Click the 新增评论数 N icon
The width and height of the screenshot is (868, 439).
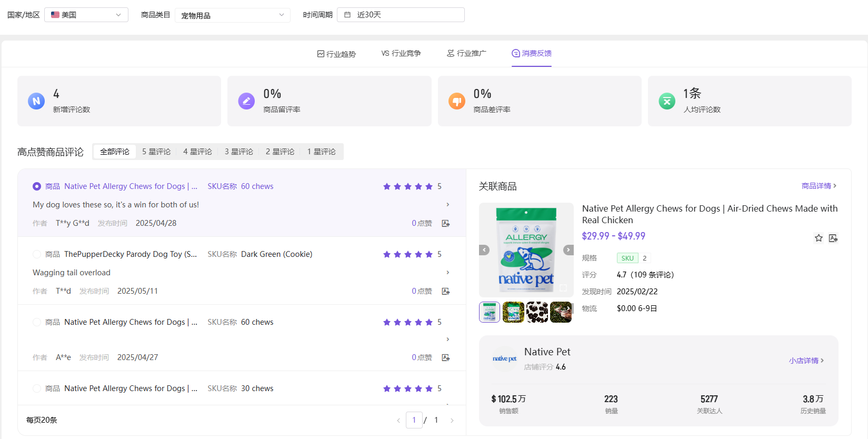[x=36, y=101]
